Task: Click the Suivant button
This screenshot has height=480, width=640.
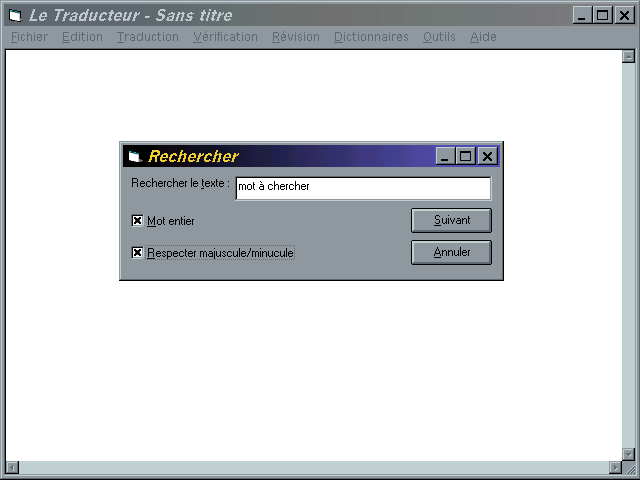Action: pyautogui.click(x=451, y=220)
